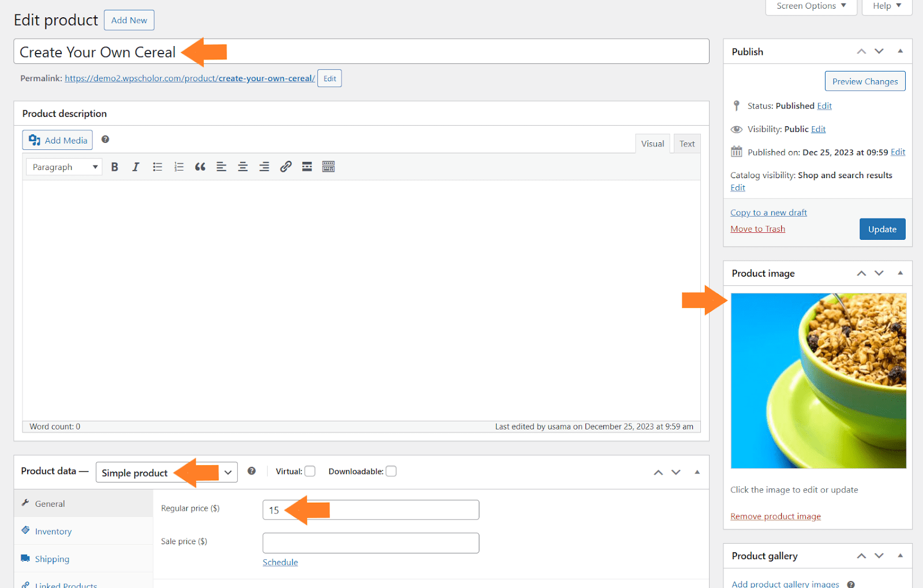The height and width of the screenshot is (588, 923).
Task: Expand the Help panel
Action: click(x=887, y=6)
